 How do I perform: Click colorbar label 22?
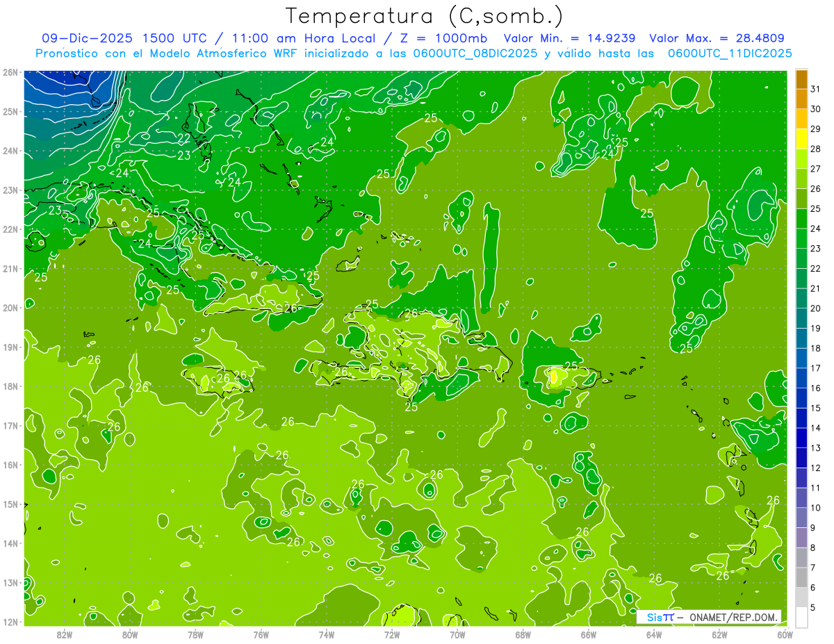point(815,268)
